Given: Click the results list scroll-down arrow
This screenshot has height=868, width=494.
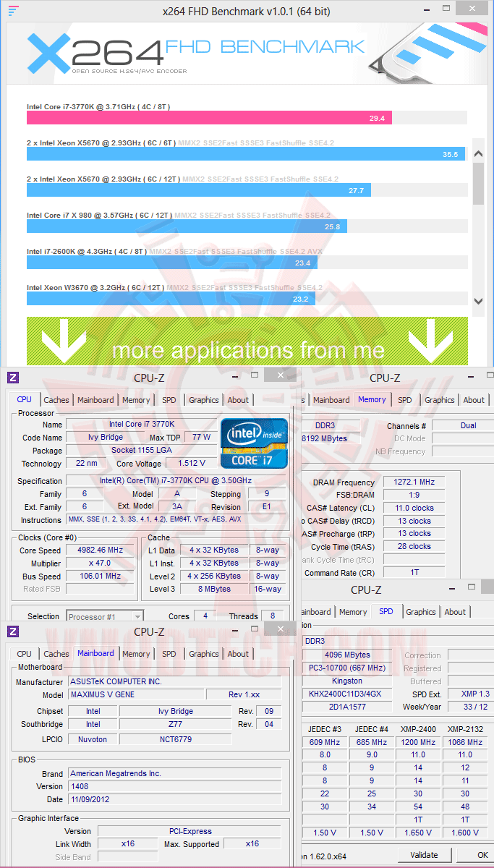Looking at the screenshot, I should (478, 301).
